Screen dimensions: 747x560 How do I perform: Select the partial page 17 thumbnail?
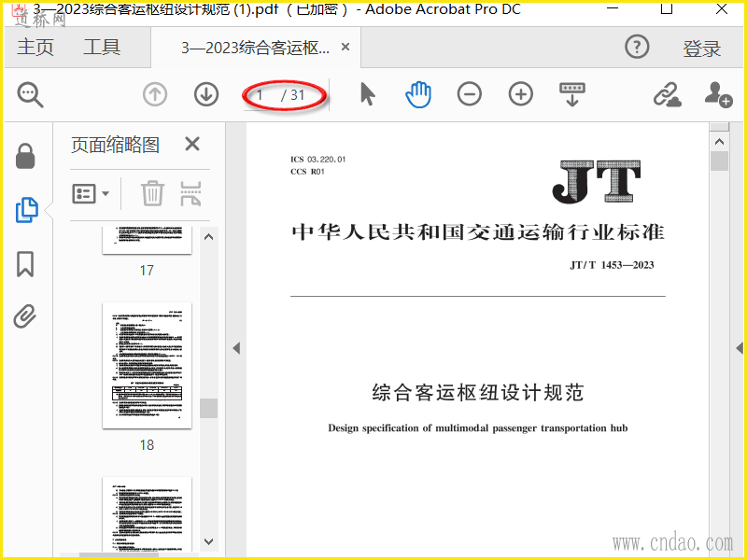147,240
